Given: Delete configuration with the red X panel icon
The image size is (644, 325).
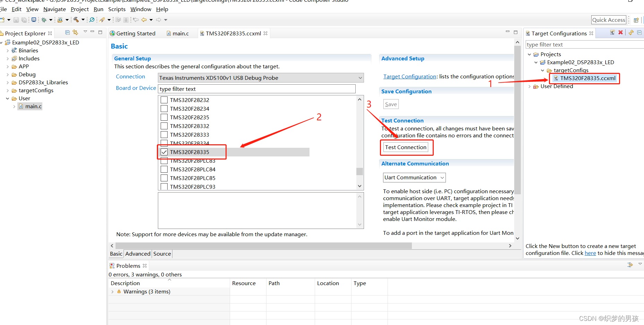Looking at the screenshot, I should (x=621, y=32).
